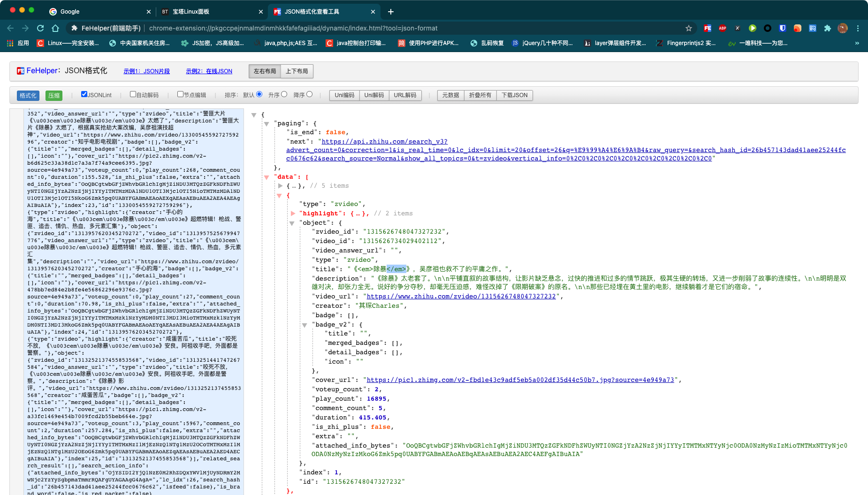Switch to 上下布局 layout
The height and width of the screenshot is (495, 868).
pyautogui.click(x=297, y=71)
